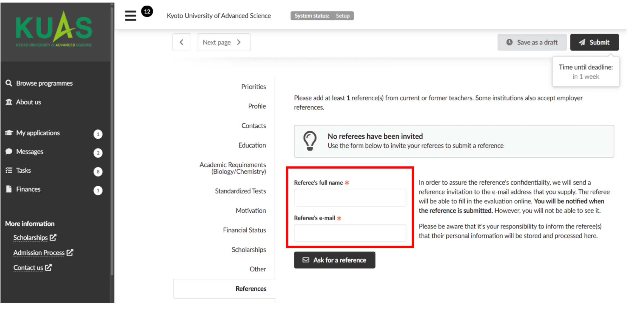Click the search magnifier icon
Viewport: 644px width, 311px height.
[9, 83]
